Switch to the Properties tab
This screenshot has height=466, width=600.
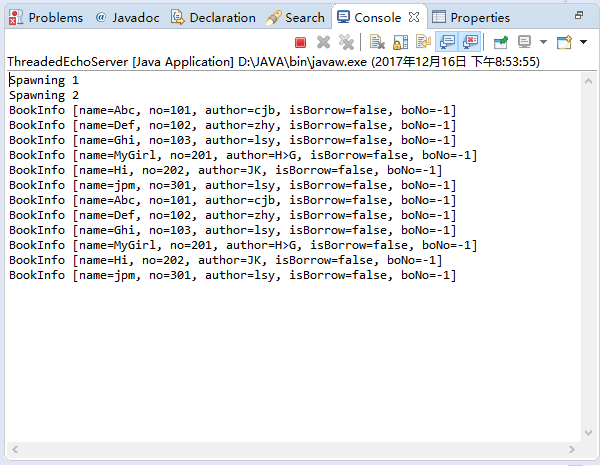[471, 18]
